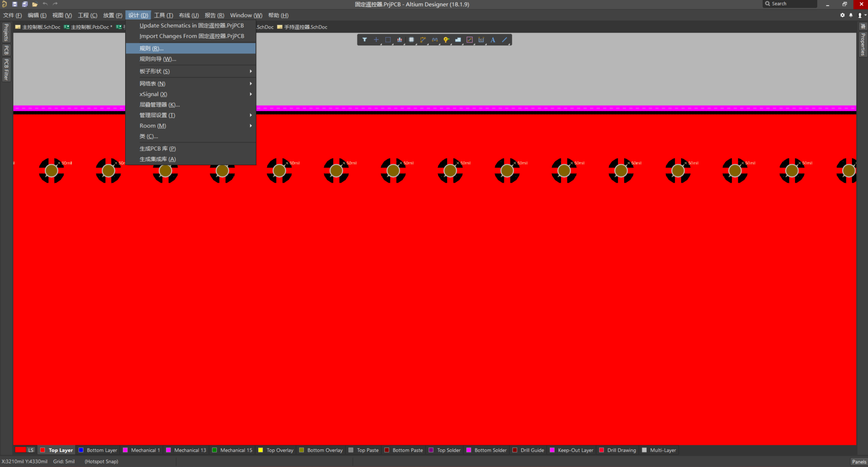Screen dimensions: 868x467
Task: Open the Panels button at bottom right
Action: pos(858,462)
